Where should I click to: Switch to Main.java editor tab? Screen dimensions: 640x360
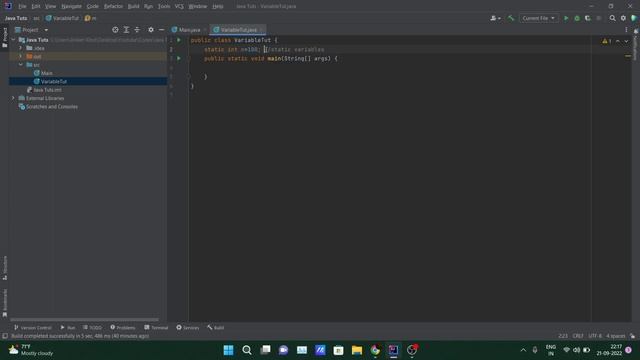coord(189,30)
